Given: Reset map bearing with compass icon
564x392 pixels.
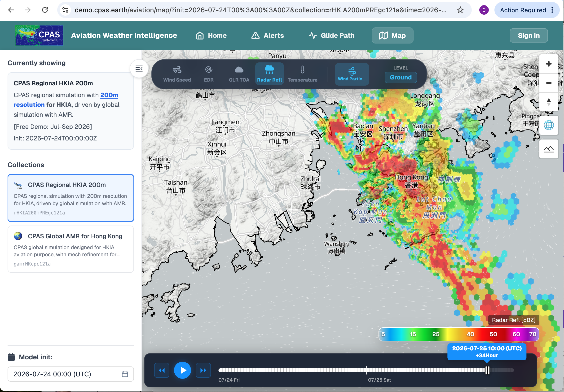Looking at the screenshot, I should coord(549,102).
